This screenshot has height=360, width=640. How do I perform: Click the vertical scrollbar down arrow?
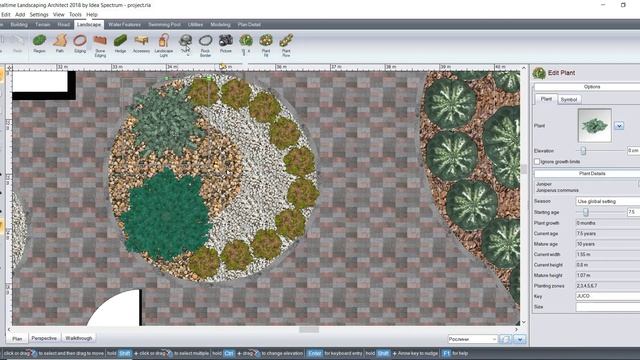click(524, 322)
